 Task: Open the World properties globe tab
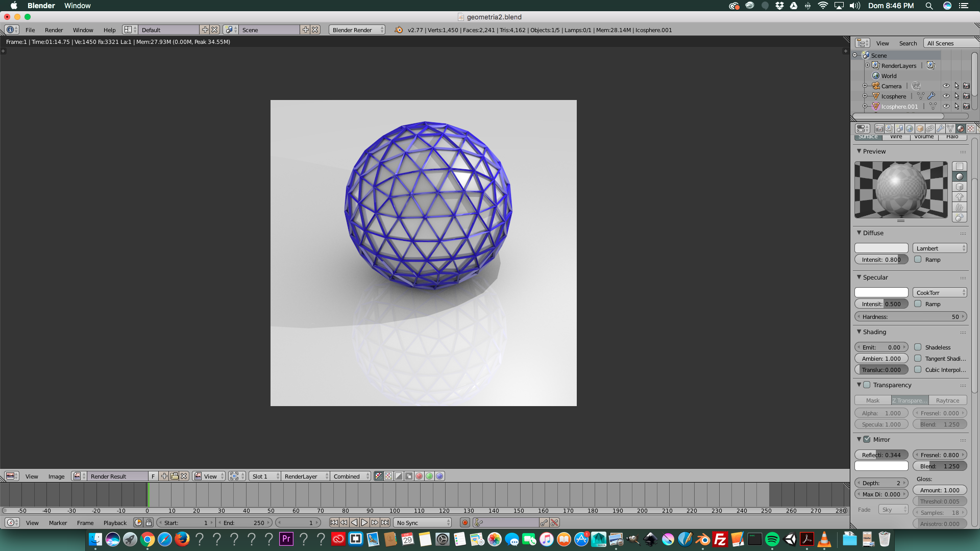(x=910, y=129)
